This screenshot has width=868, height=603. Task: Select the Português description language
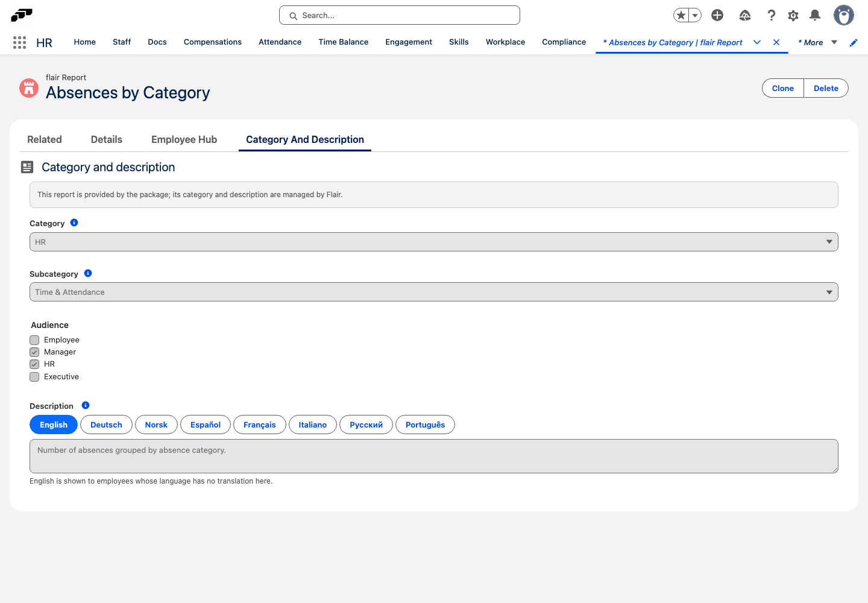426,425
